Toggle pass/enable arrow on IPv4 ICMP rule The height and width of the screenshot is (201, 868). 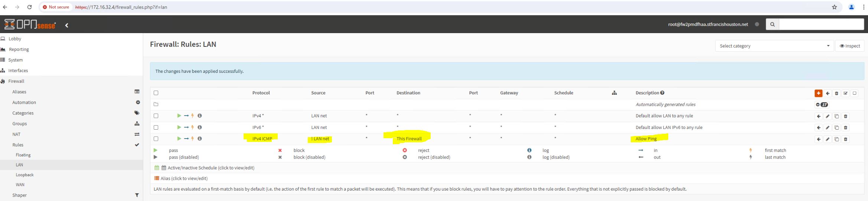pyautogui.click(x=179, y=139)
